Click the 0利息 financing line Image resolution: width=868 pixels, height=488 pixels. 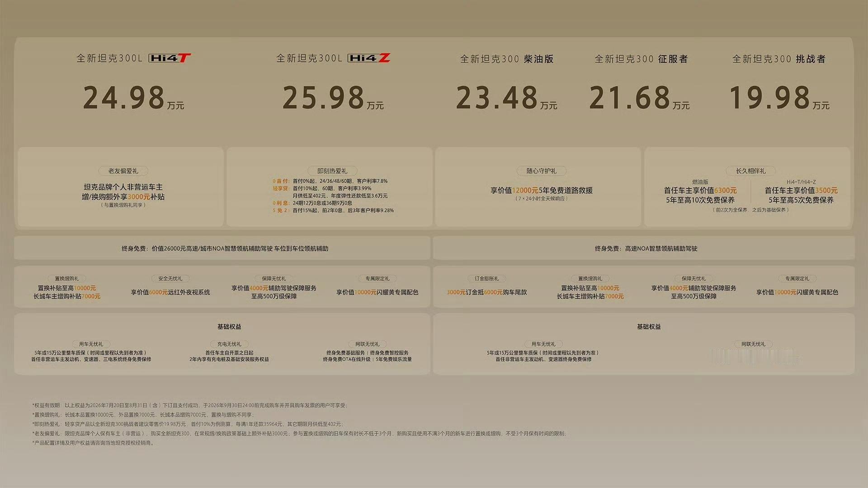(x=312, y=203)
